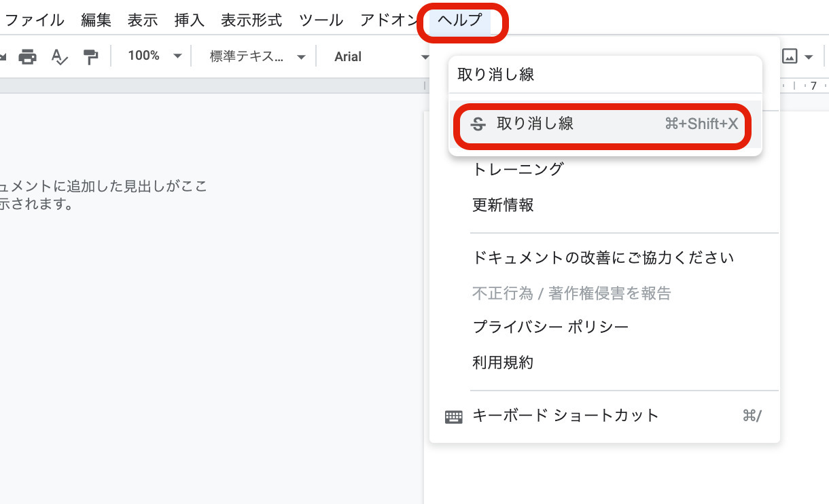
Task: Close the ヘルプ menu
Action: point(460,20)
